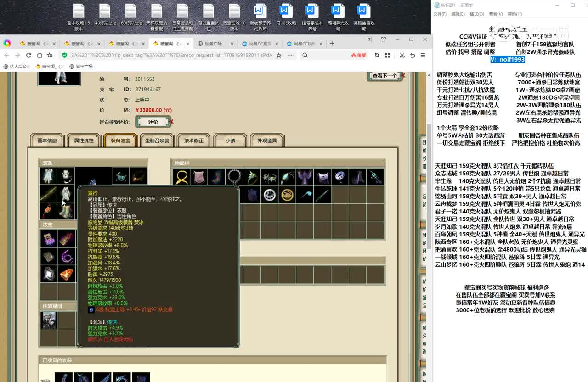Click Notepad line starting 天涯知己 159克火混队 3只悟红衣
The width and height of the screenshot is (588, 382).
click(494, 166)
